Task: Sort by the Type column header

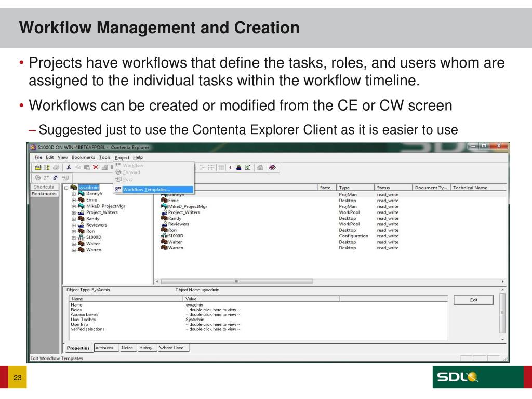Action: click(x=355, y=188)
